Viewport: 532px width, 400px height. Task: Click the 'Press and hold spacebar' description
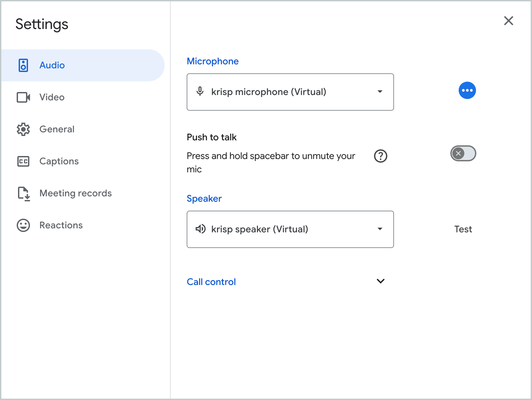(x=271, y=163)
